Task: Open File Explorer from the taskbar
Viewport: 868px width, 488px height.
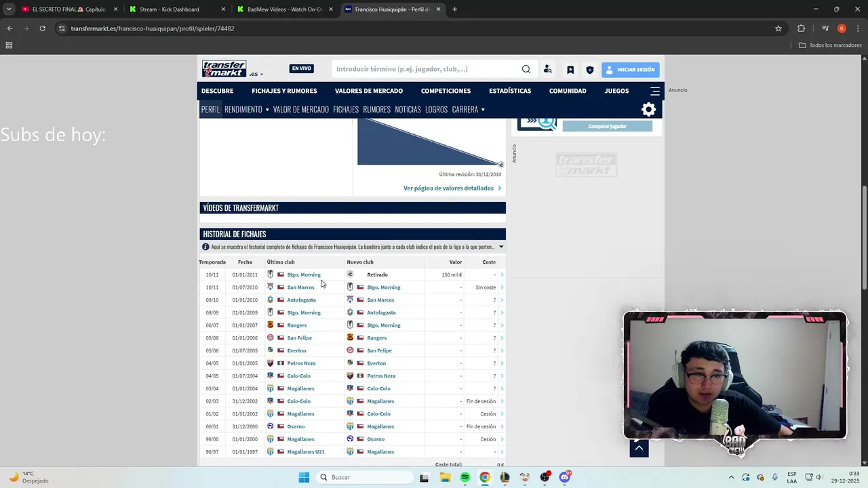Action: (445, 477)
